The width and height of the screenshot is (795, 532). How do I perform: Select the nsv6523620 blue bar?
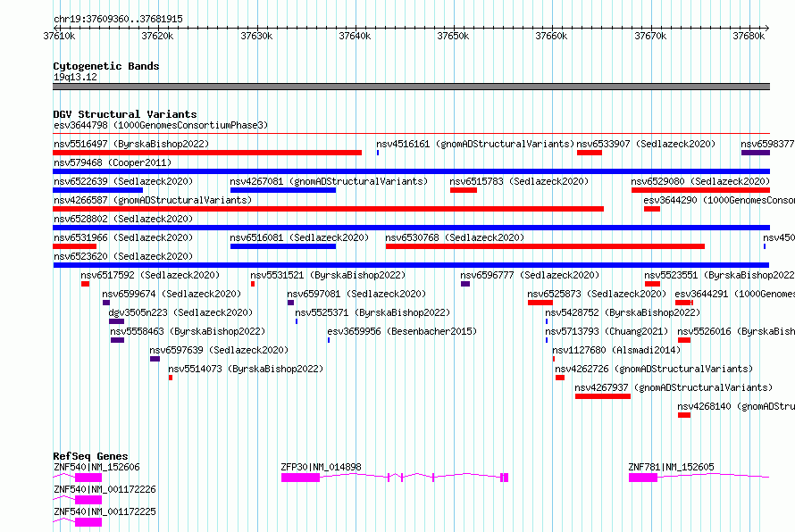coord(411,265)
